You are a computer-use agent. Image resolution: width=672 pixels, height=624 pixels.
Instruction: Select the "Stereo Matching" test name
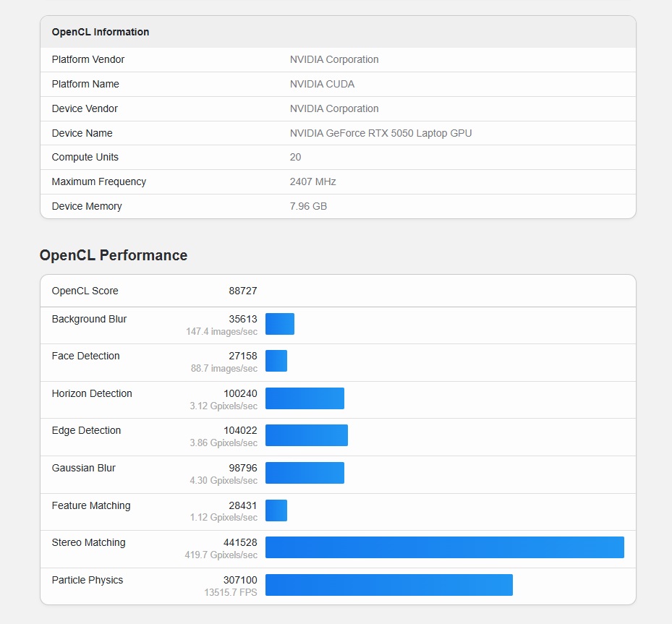(x=88, y=542)
